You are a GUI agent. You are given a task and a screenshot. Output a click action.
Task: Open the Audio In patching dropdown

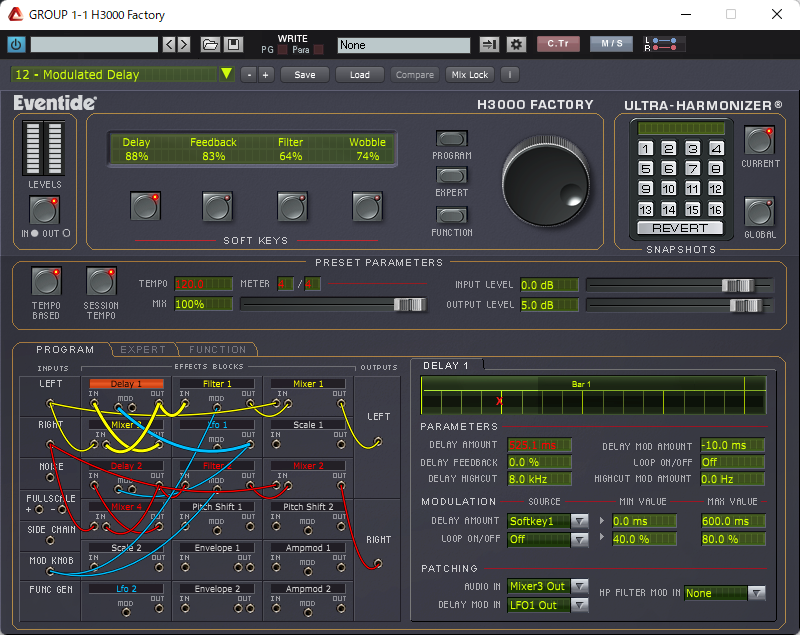(579, 587)
